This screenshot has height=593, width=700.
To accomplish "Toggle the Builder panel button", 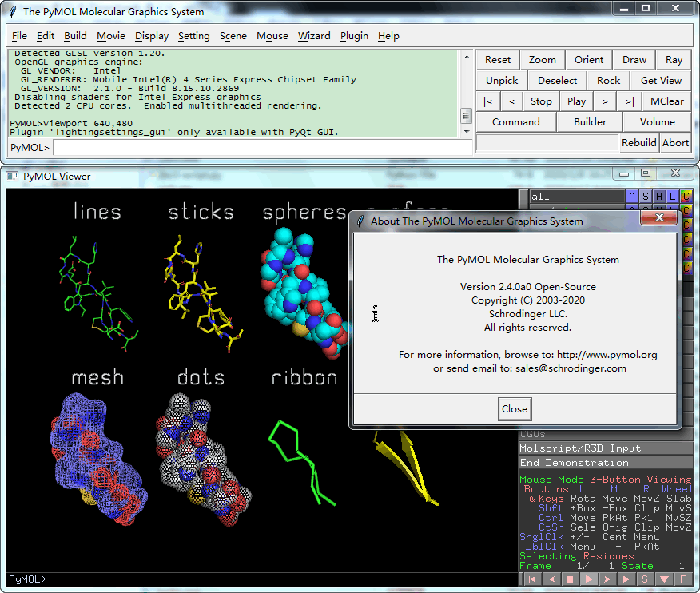I will tap(590, 121).
